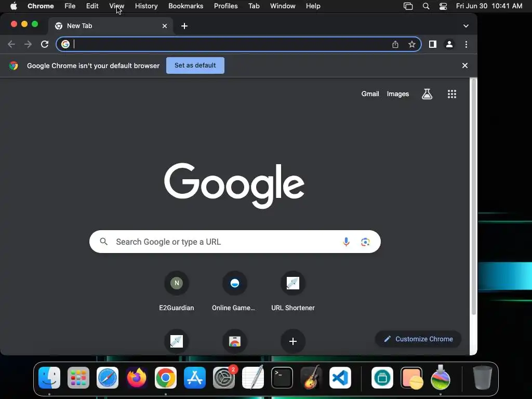Open Finder from the Dock
The image size is (532, 399).
[x=49, y=378]
